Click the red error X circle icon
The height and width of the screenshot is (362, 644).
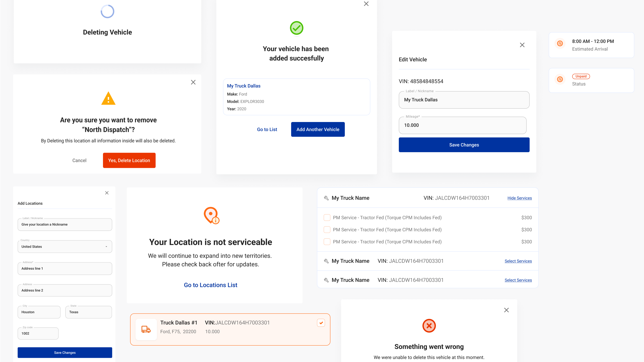click(x=429, y=326)
